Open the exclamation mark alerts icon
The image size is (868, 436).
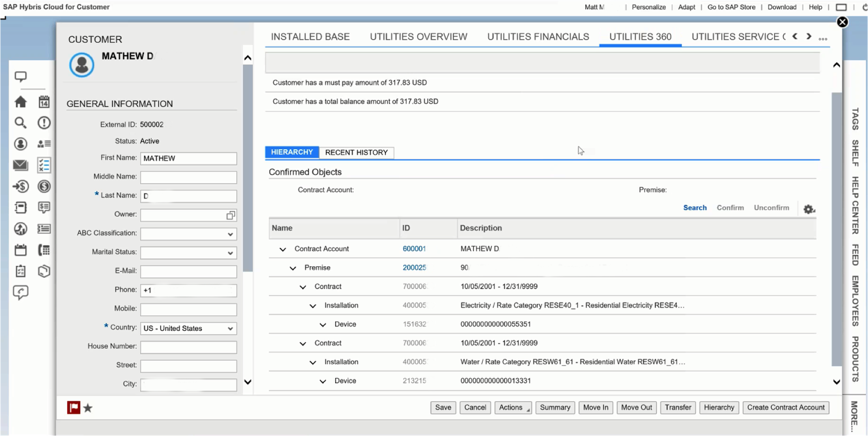(x=44, y=123)
